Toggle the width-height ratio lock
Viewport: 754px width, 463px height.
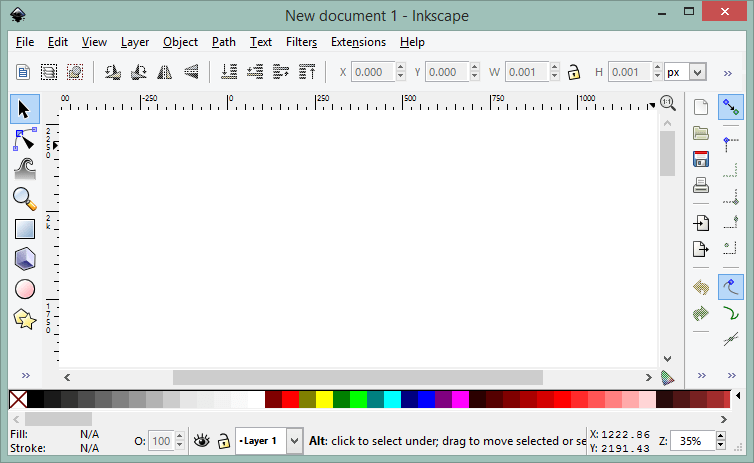574,73
